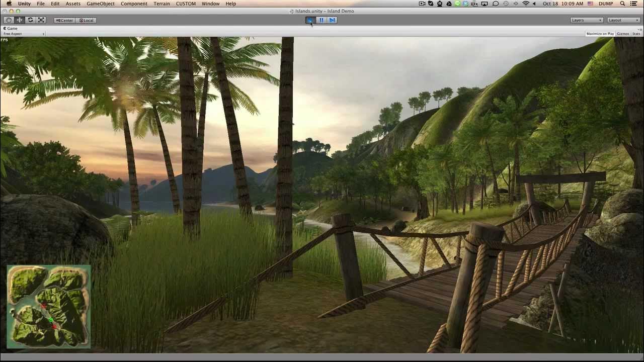Click the Wi-Fi status icon
The width and height of the screenshot is (644, 362).
coord(526,4)
